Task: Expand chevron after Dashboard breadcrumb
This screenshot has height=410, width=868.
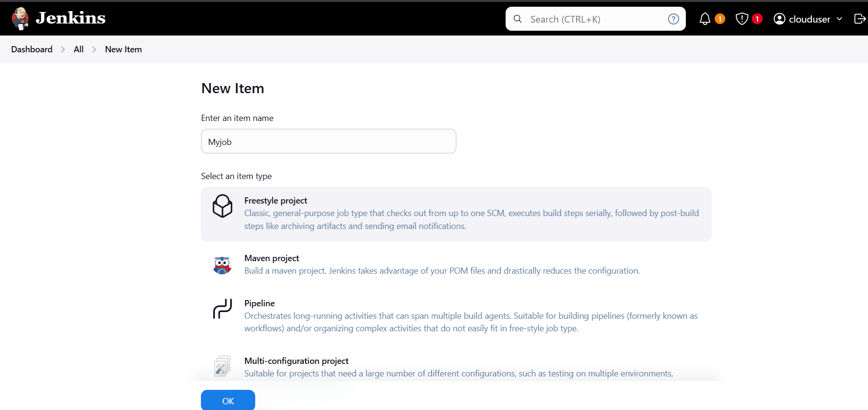Action: 63,49
